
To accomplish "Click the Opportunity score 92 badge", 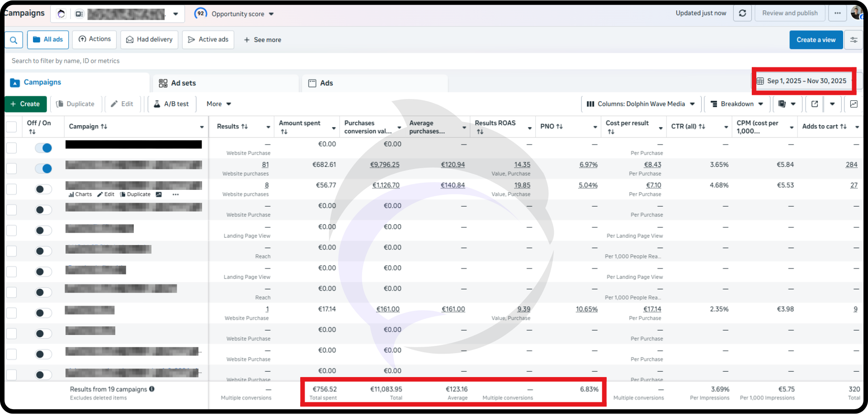I will 200,14.
